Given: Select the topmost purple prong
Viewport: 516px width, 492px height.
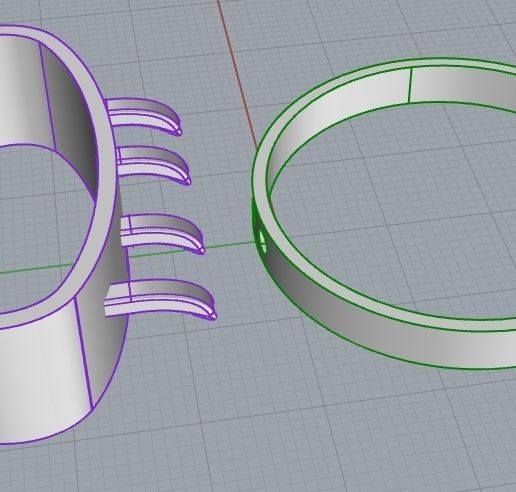Looking at the screenshot, I should click(143, 117).
